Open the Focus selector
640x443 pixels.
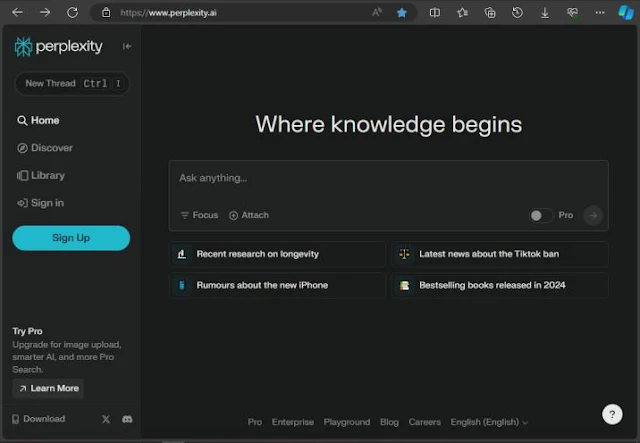199,215
